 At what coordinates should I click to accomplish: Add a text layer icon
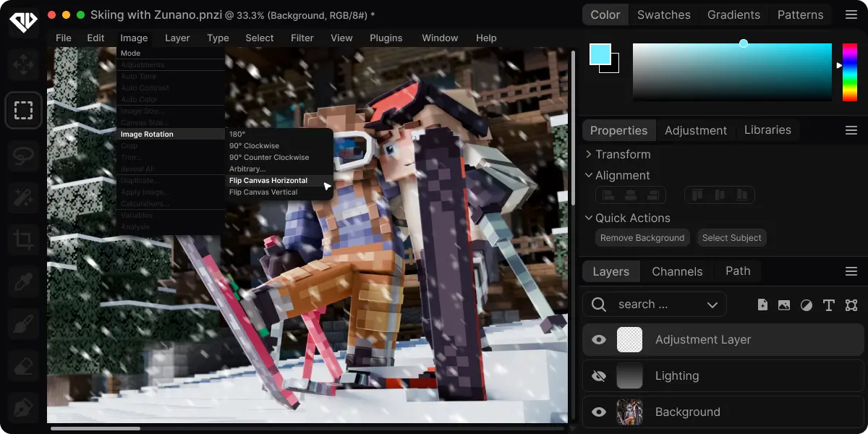(x=829, y=305)
